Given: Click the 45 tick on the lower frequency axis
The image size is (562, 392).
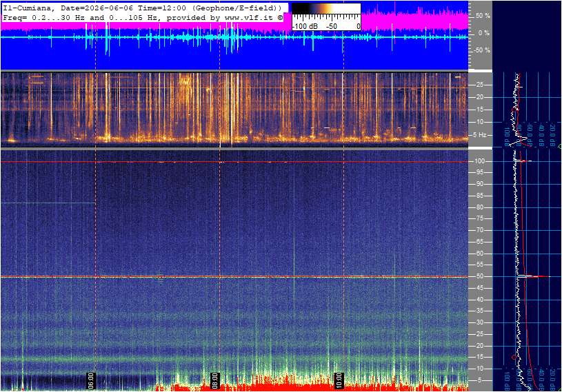Looking at the screenshot, I should pos(479,288).
